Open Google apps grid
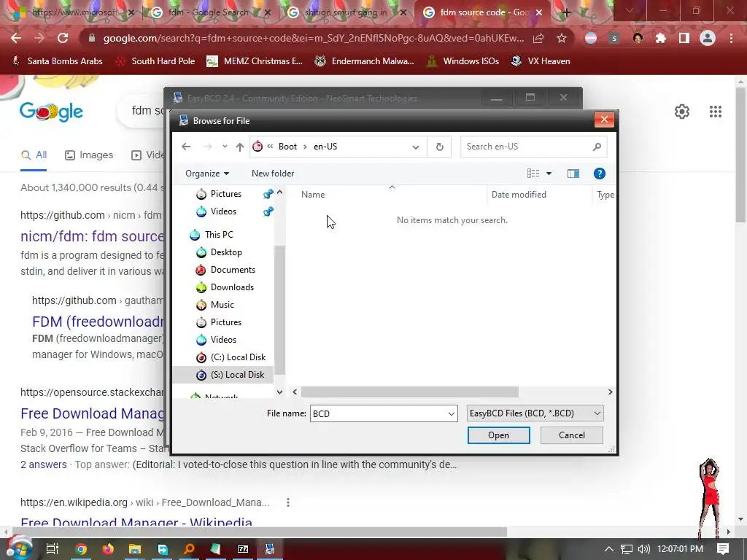 coord(715,112)
